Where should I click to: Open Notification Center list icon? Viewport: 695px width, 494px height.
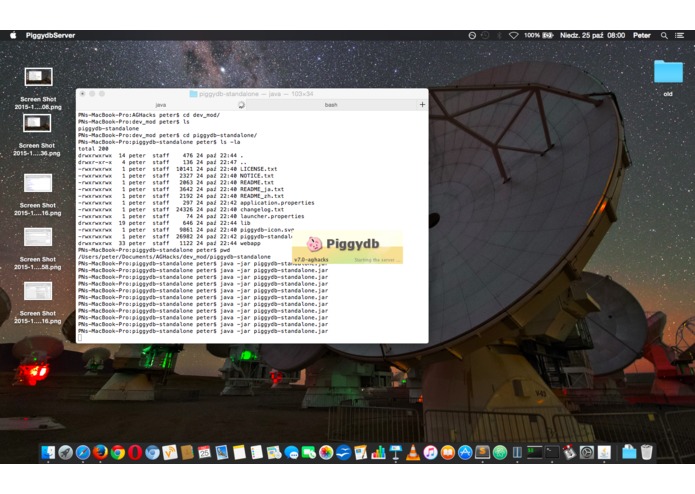tap(679, 35)
